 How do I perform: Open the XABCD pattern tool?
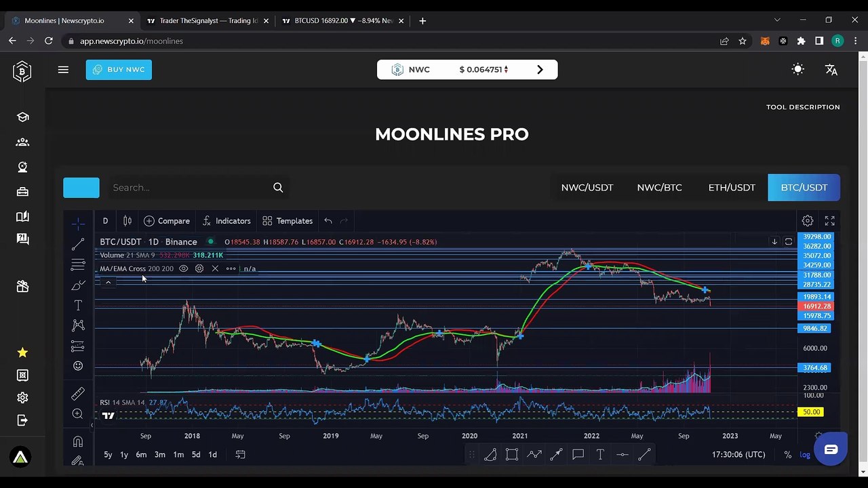(78, 325)
